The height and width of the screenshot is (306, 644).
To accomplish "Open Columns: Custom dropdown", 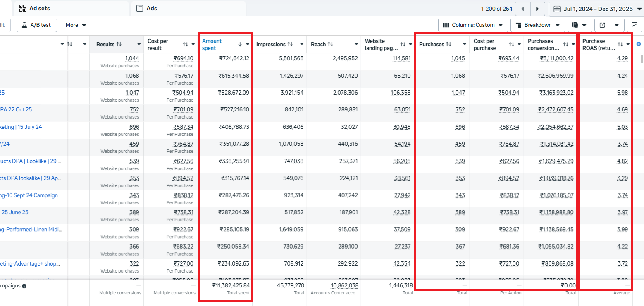I will click(472, 25).
